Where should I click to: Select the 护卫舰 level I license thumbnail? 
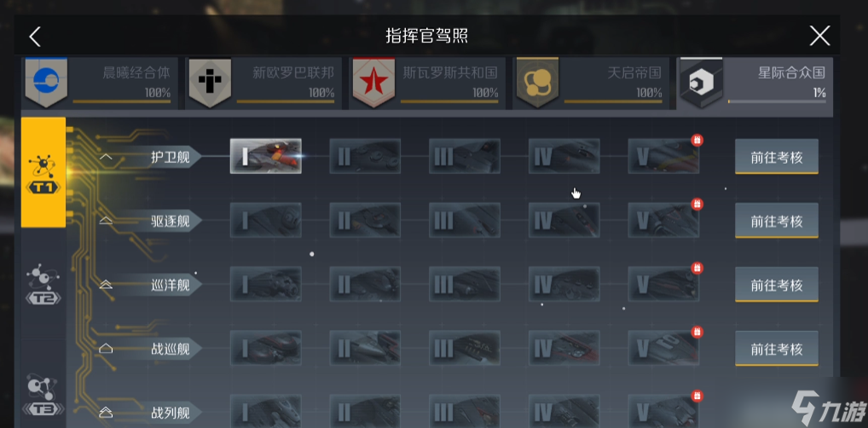click(x=266, y=156)
